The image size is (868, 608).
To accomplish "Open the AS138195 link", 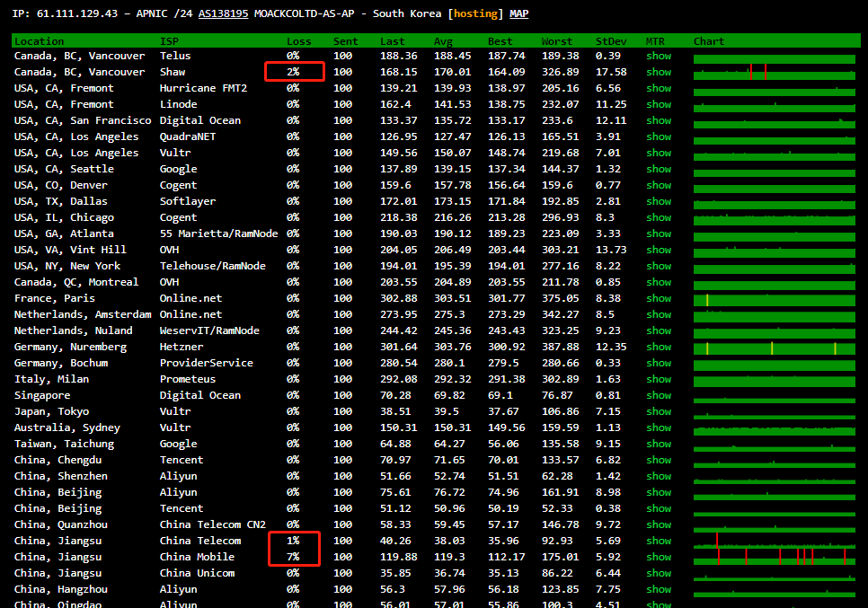I will (223, 13).
